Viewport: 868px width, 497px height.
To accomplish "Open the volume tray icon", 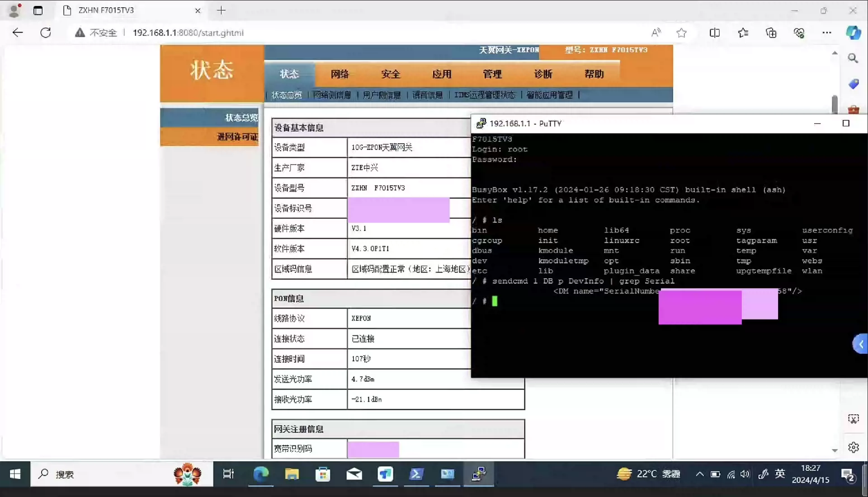I will [745, 474].
